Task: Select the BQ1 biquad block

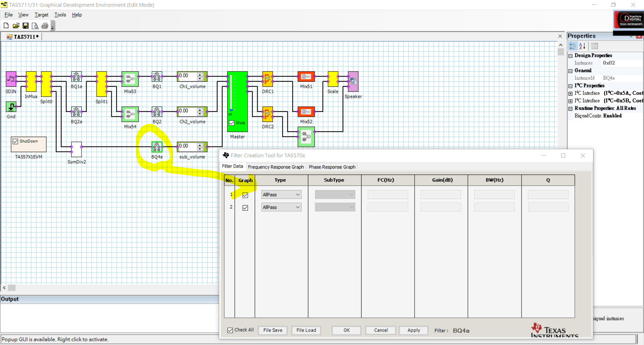Action: 157,76
